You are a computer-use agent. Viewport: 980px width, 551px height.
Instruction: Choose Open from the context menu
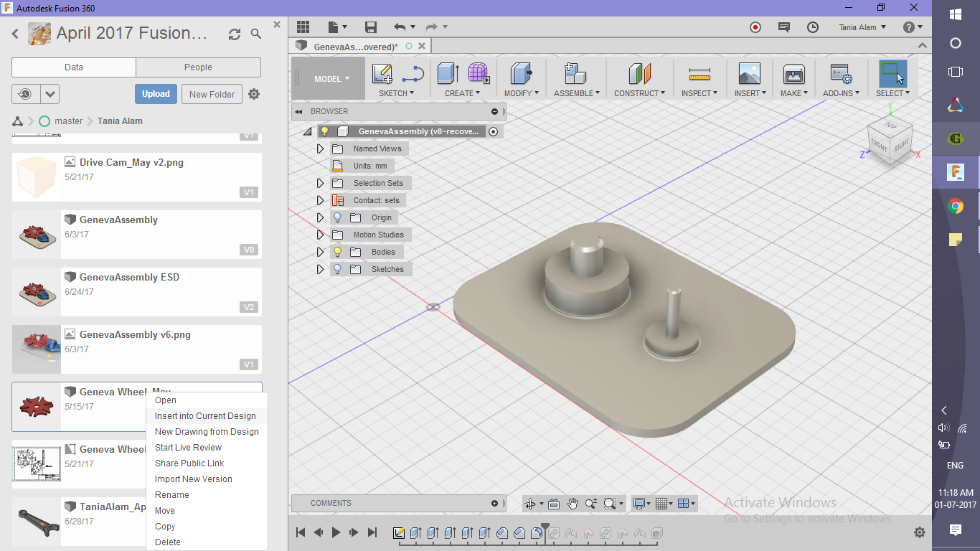207,400
